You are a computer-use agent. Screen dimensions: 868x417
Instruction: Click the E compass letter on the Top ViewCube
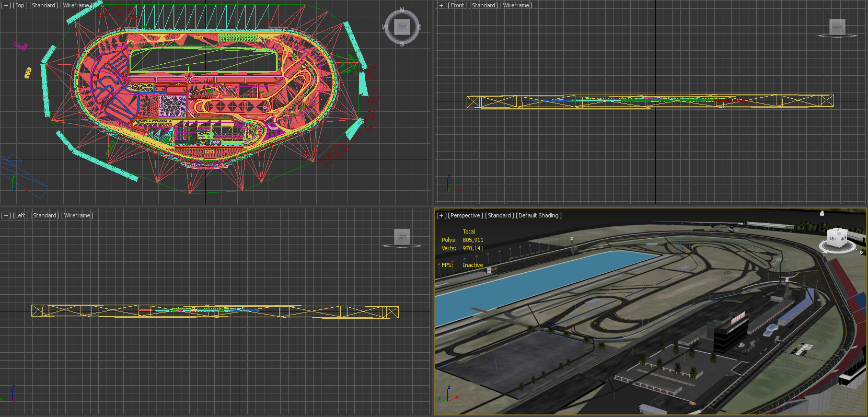coord(419,27)
